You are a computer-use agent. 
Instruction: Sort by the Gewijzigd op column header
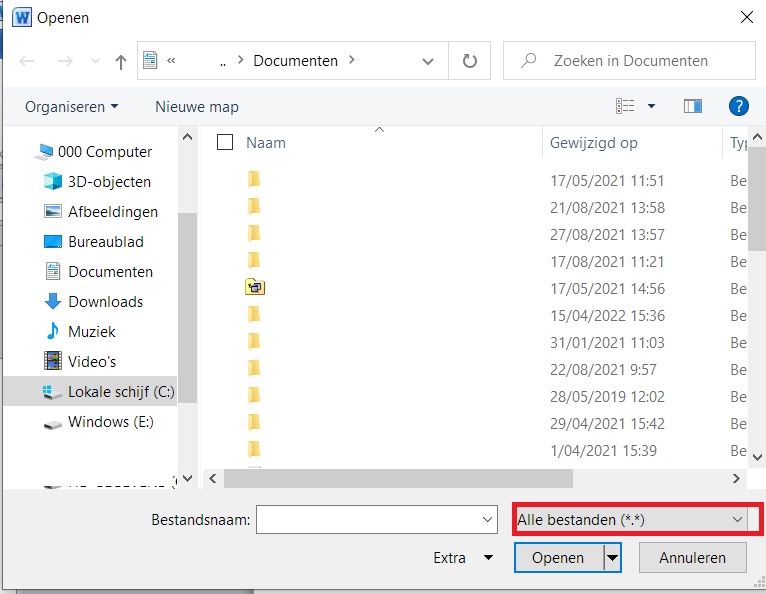click(x=594, y=143)
